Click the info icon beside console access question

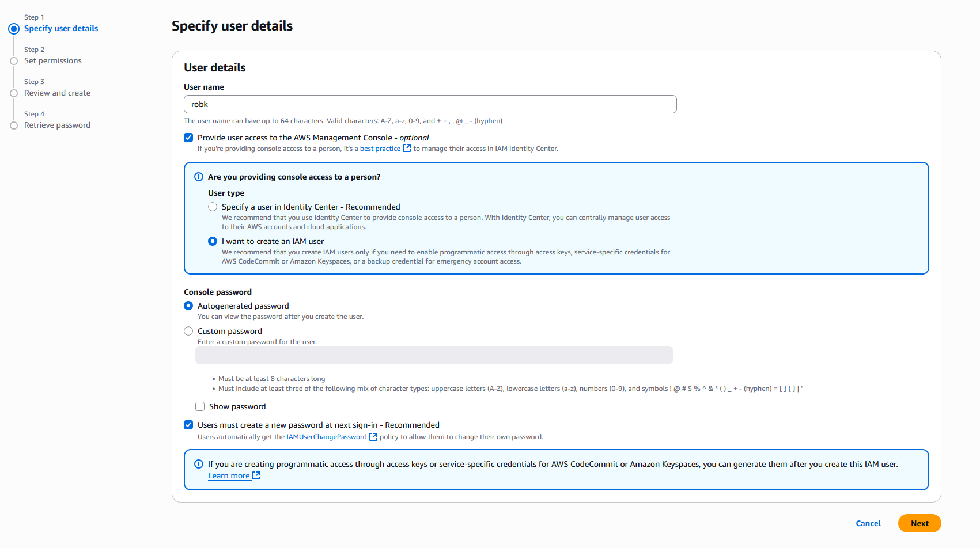pos(199,177)
